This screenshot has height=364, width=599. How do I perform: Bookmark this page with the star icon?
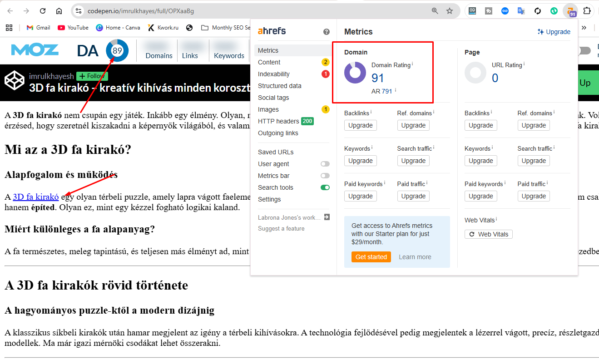(x=450, y=11)
